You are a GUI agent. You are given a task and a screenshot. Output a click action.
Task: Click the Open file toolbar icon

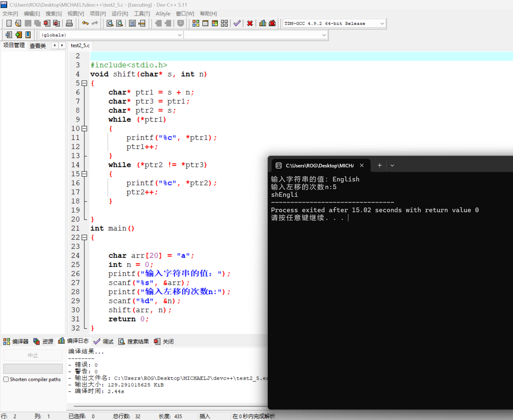click(18, 23)
